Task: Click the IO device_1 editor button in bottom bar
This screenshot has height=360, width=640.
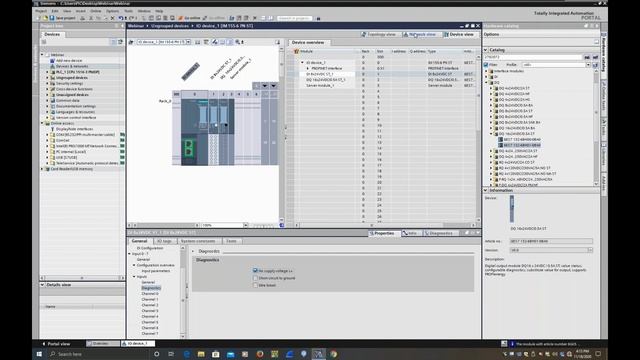Action: pos(138,344)
